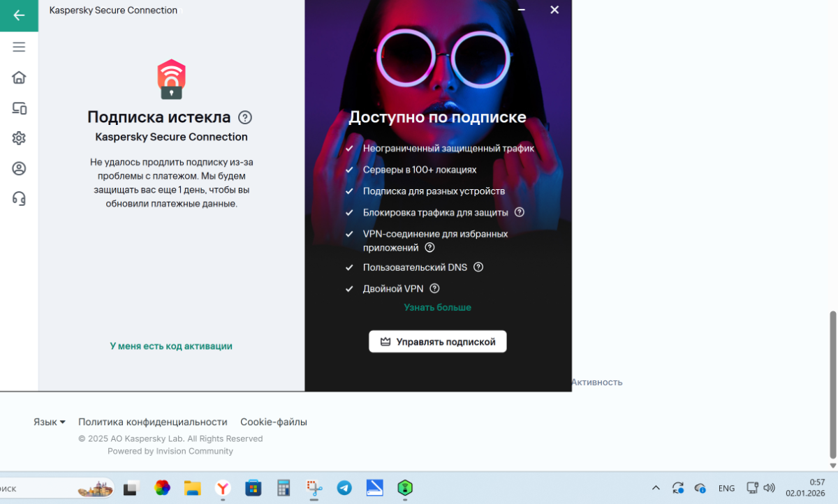
Task: Open the colorful circle app in taskbar
Action: (x=162, y=488)
